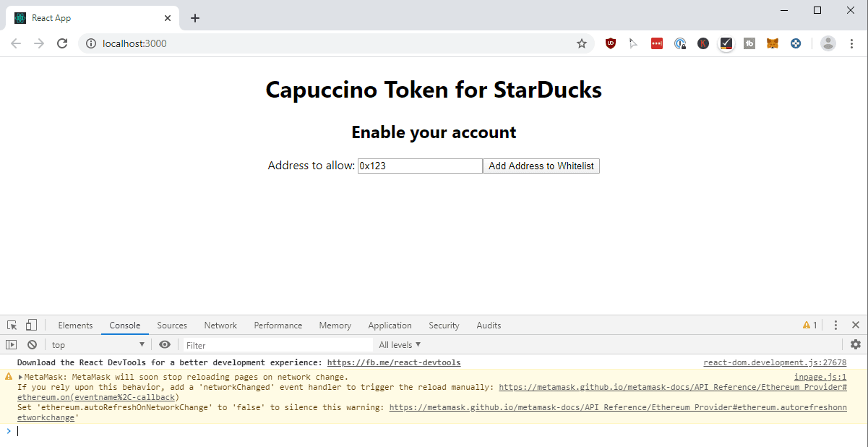The height and width of the screenshot is (447, 868).
Task: Show the console sidebar
Action: coord(11,345)
